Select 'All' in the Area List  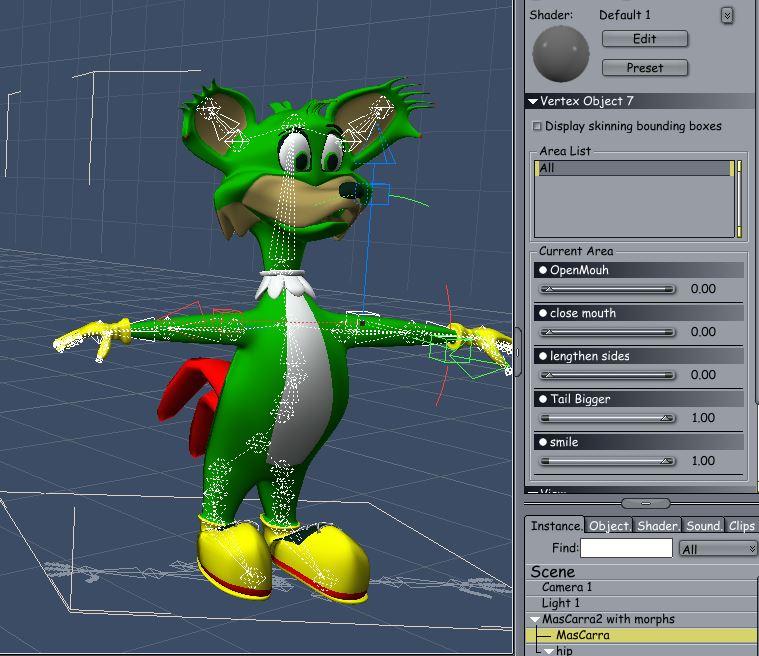pos(634,168)
